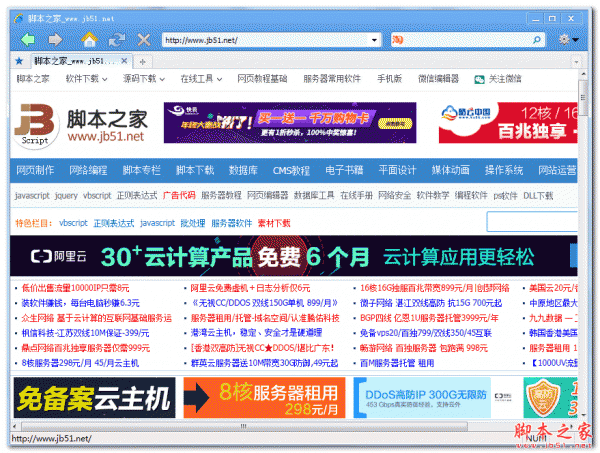Screen dimensions: 600x453
Task: Open 微信编辑器 link
Action: tap(438, 79)
